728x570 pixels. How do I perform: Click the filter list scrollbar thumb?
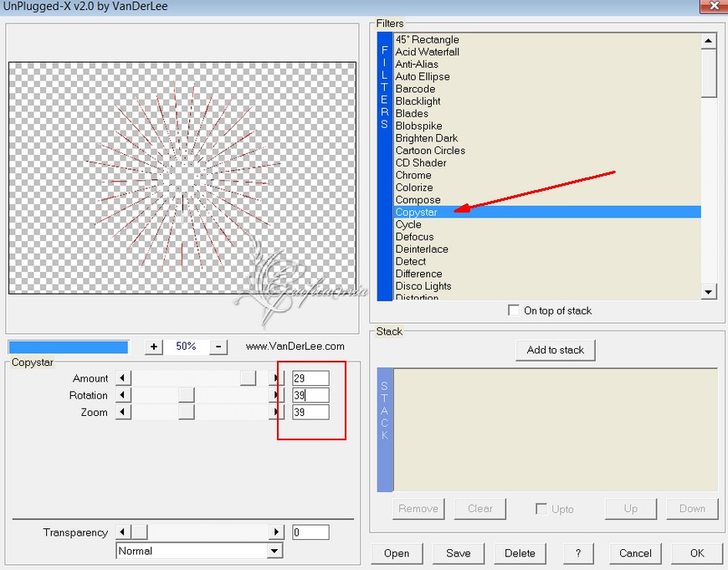(x=709, y=73)
